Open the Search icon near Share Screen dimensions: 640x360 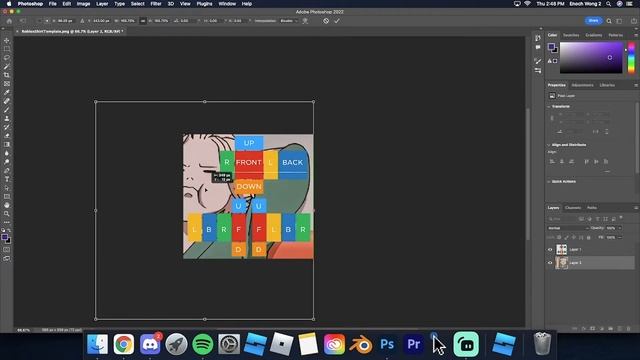[609, 21]
